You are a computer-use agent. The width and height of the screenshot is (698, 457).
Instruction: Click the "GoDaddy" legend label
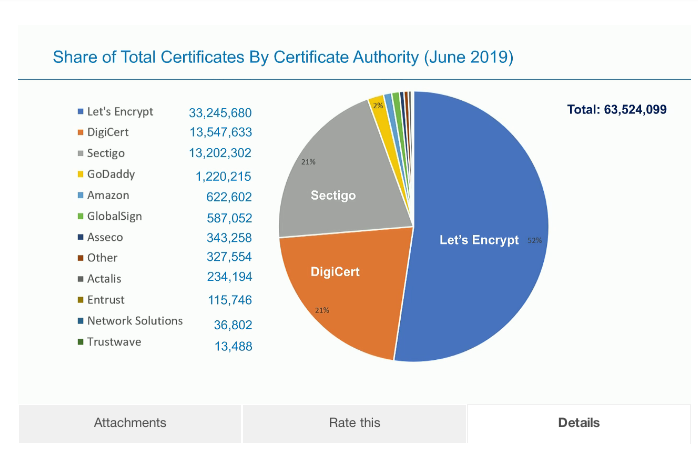[x=111, y=174]
